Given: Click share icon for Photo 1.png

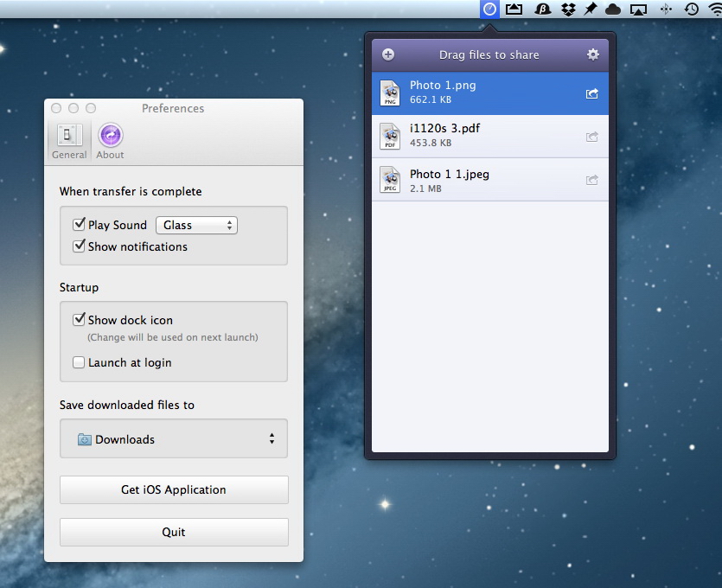Looking at the screenshot, I should pos(591,93).
